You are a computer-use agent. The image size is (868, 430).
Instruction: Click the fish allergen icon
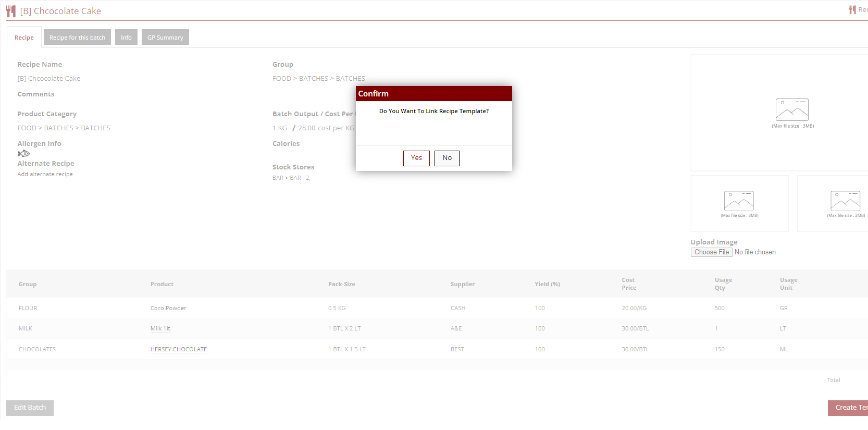click(23, 153)
